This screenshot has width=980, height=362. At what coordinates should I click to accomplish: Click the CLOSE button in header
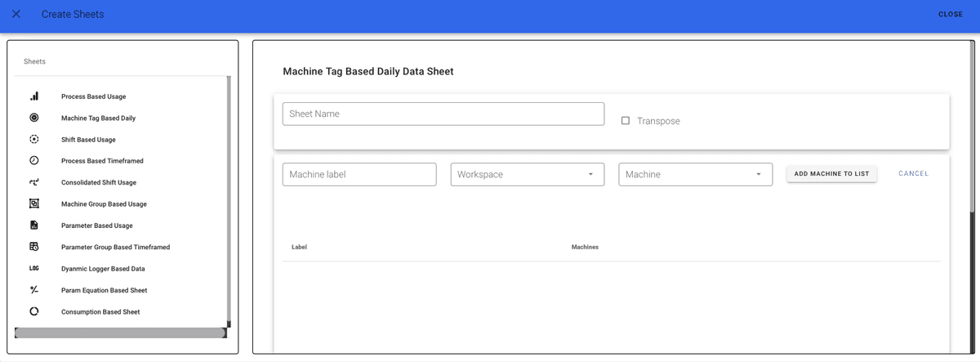pos(951,15)
